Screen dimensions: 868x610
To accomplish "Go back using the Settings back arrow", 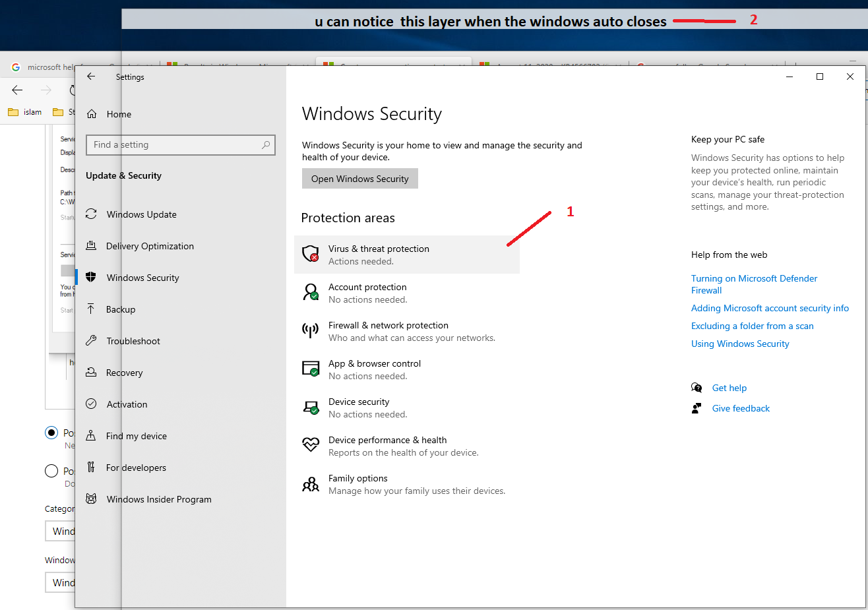I will (x=91, y=76).
